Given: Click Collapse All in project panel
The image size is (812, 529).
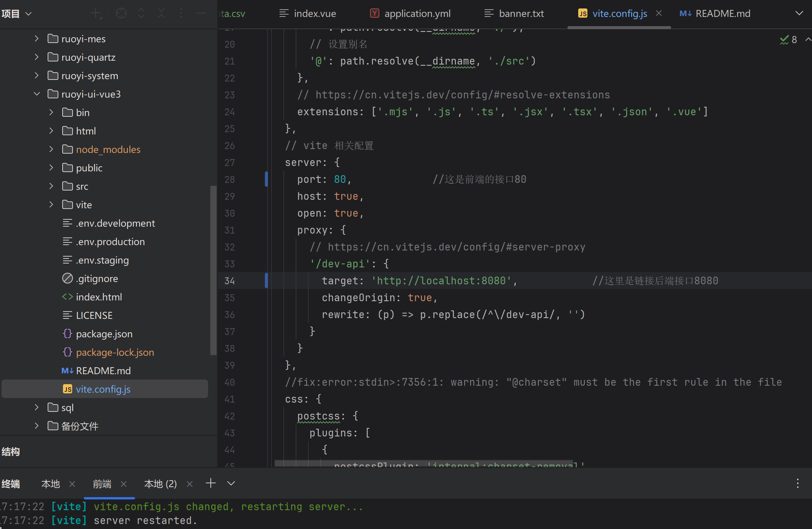Looking at the screenshot, I should coord(161,13).
